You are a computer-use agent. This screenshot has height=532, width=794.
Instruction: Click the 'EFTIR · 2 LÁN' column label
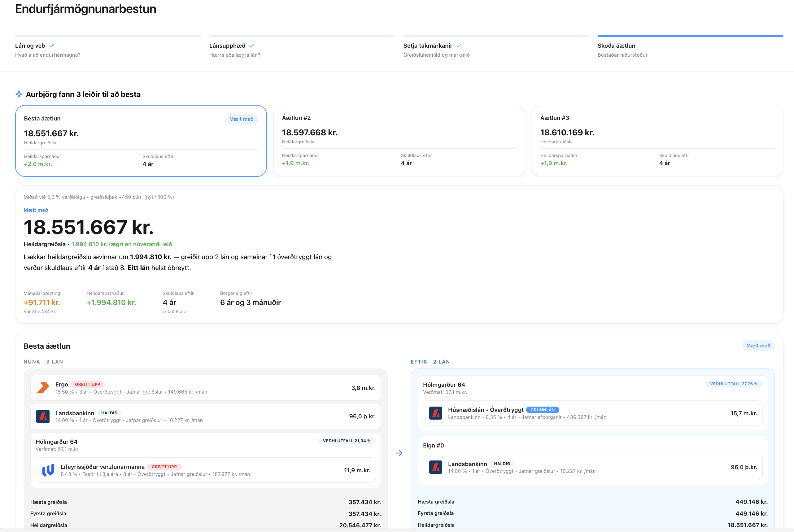point(430,362)
